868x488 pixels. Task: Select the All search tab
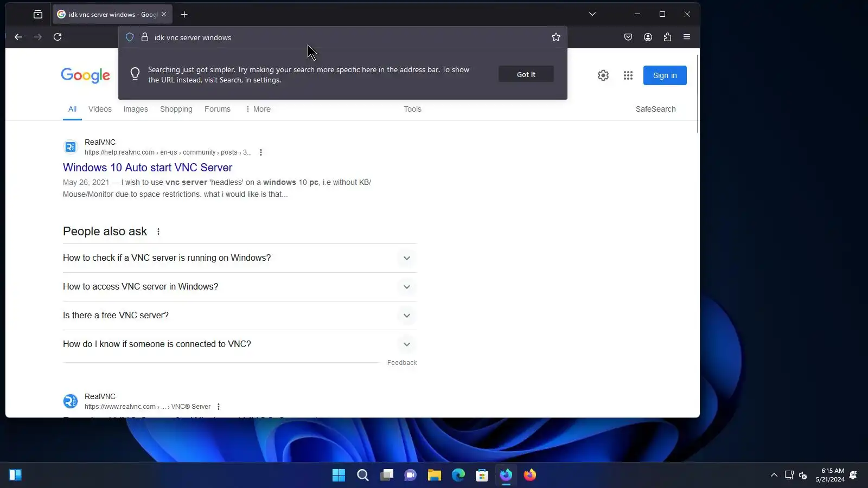72,109
